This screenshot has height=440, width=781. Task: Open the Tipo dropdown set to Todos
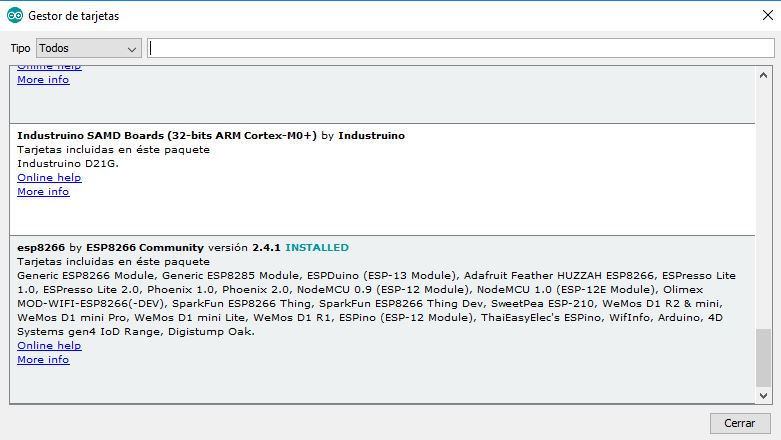(89, 48)
